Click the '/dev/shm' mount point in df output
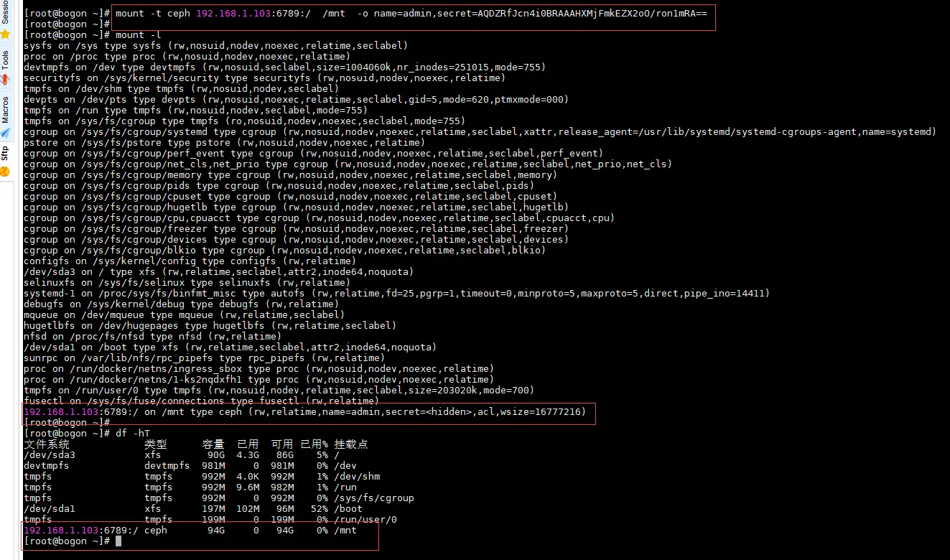950x560 pixels. pyautogui.click(x=357, y=477)
